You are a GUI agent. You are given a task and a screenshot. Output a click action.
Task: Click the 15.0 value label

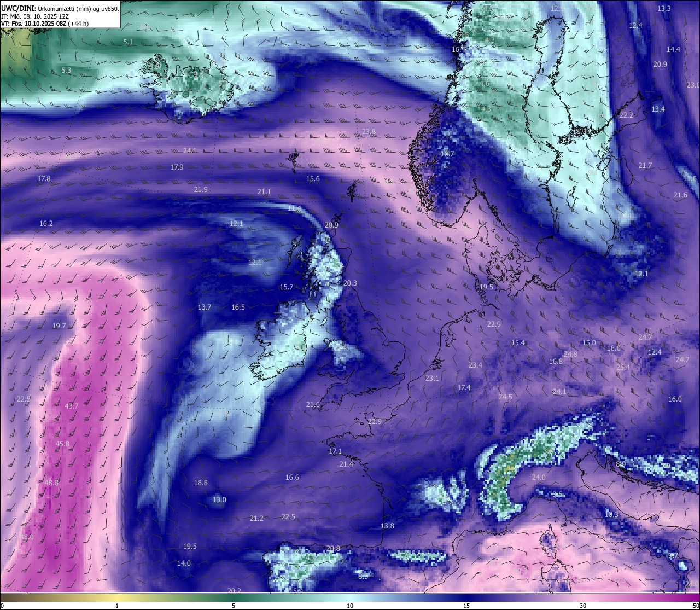click(589, 342)
